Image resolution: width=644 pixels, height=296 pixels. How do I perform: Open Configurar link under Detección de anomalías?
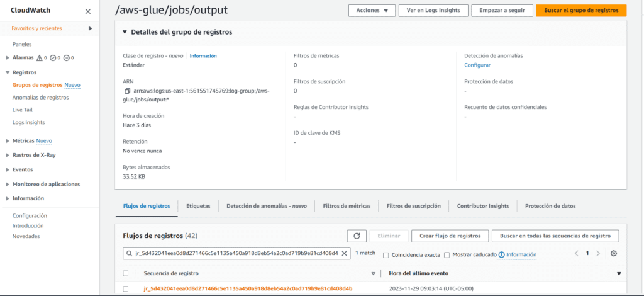pyautogui.click(x=477, y=65)
